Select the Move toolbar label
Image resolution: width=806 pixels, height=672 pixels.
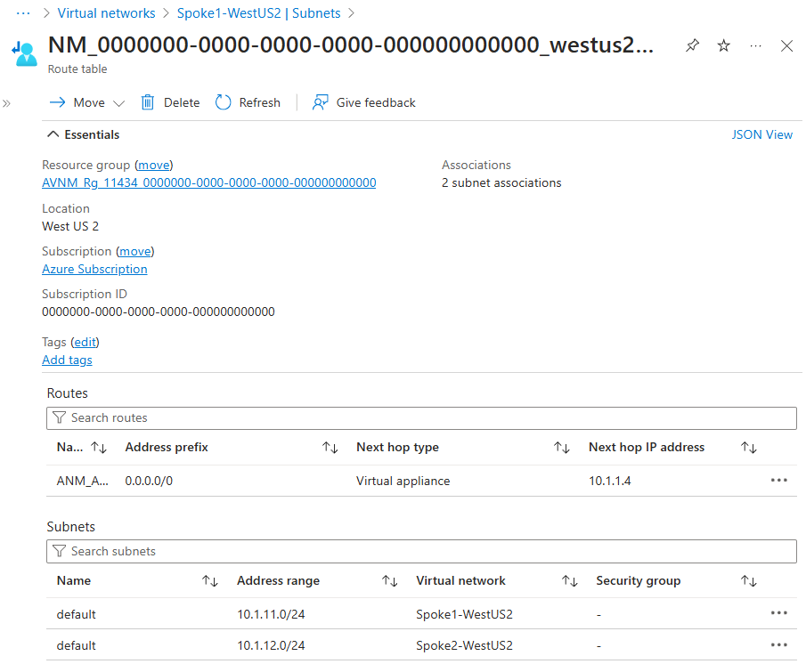tap(89, 102)
